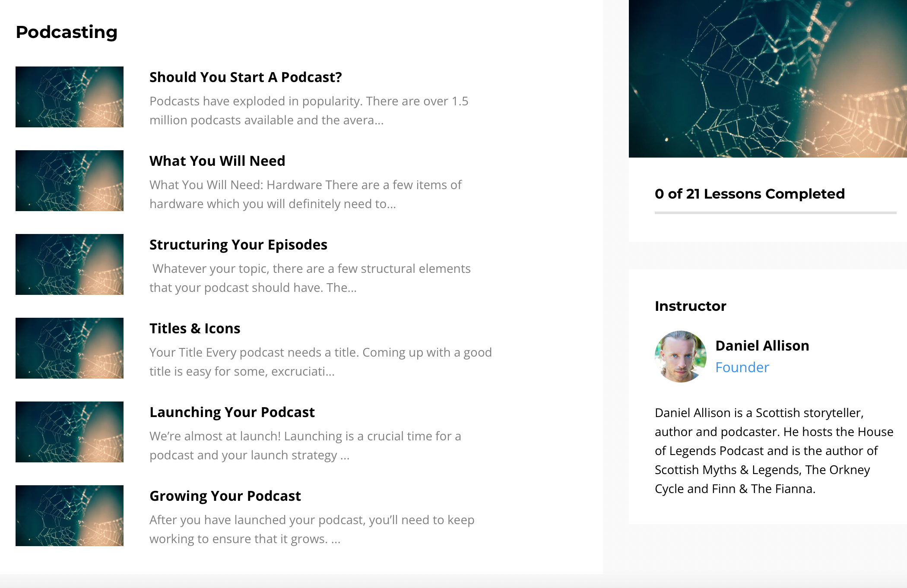
Task: Click excerpt 'What You Will Need: Hardware'
Action: (x=305, y=194)
